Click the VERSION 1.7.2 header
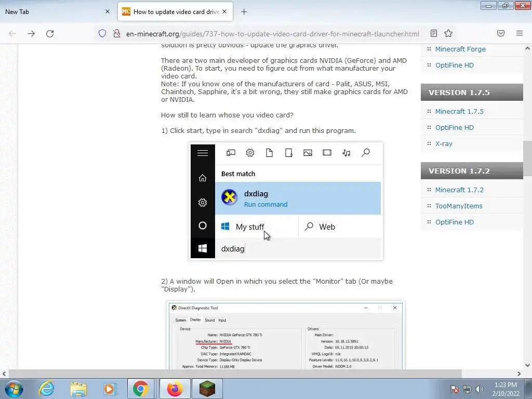The height and width of the screenshot is (399, 532). 472,170
